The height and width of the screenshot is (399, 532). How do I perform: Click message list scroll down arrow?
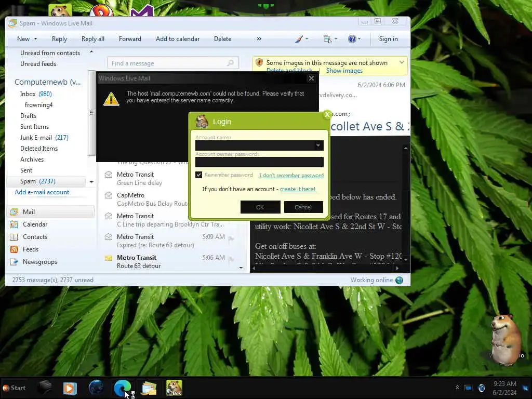click(x=241, y=268)
